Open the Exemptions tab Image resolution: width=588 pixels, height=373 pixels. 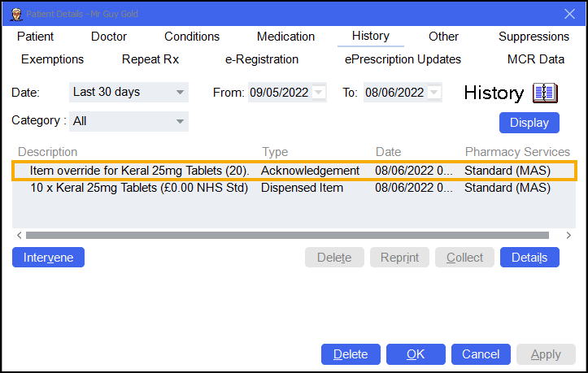(x=52, y=59)
